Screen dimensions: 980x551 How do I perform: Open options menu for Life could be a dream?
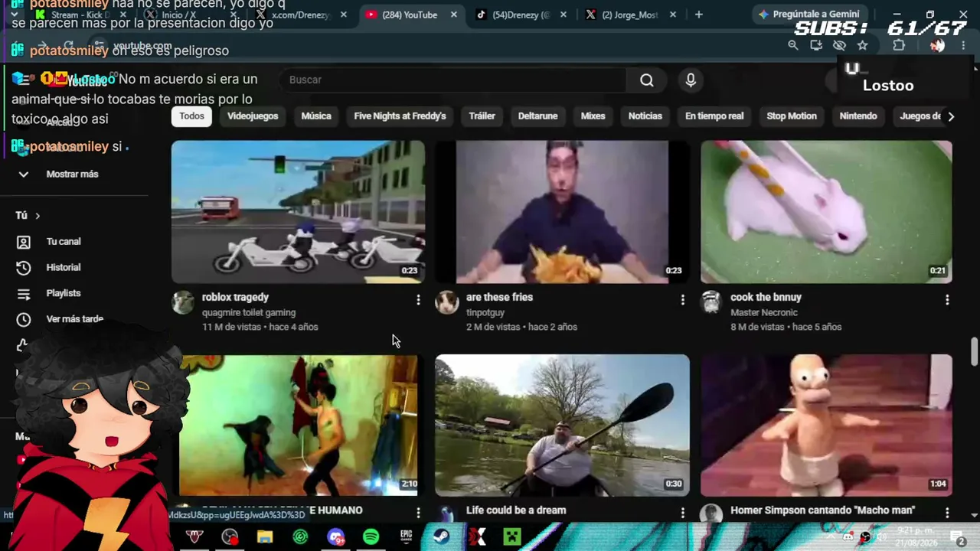pos(683,512)
